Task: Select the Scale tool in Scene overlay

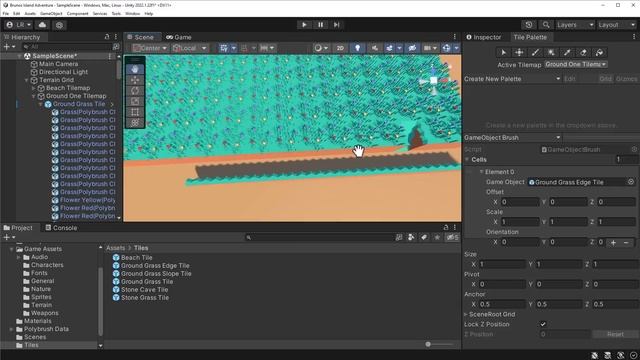Action: pos(135,101)
